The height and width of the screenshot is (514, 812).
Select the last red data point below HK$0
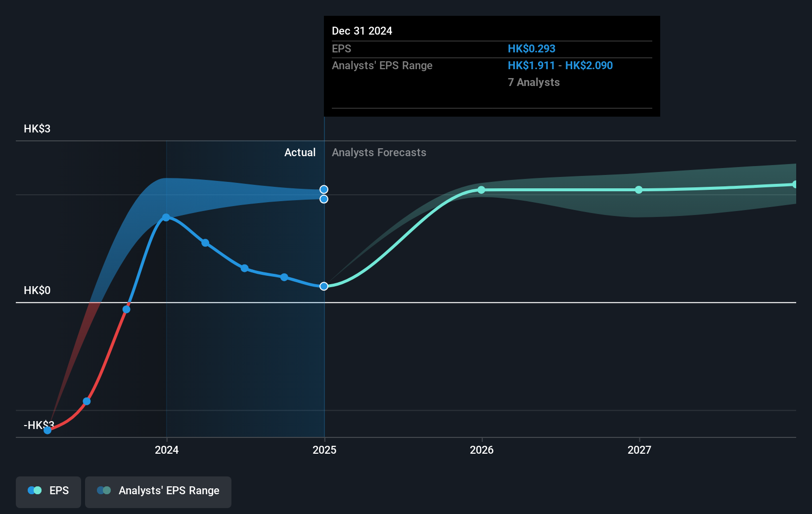[x=126, y=309]
